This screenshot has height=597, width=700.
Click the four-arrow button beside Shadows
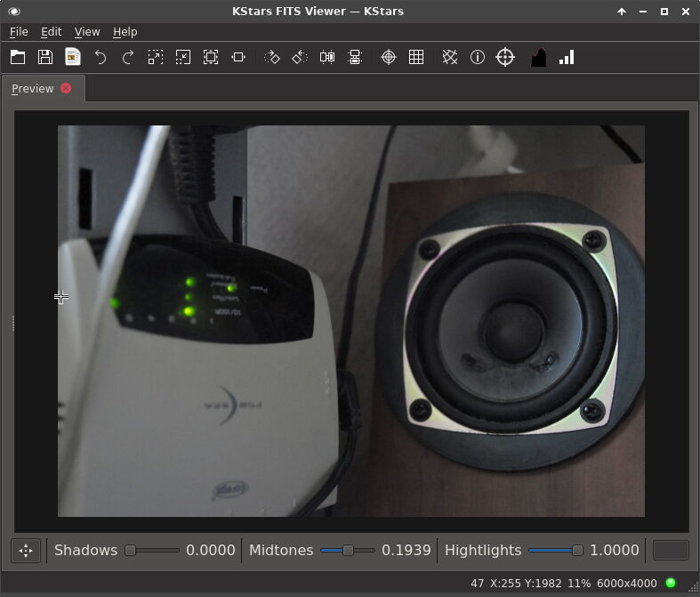click(26, 550)
